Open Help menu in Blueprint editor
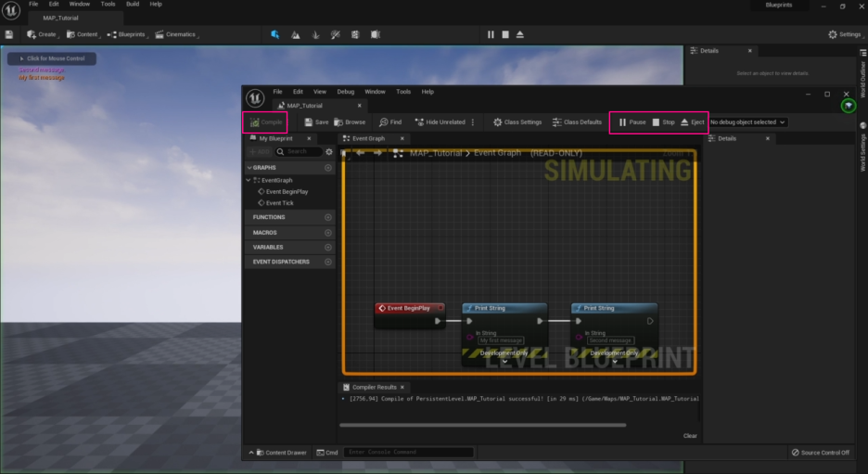 point(428,92)
